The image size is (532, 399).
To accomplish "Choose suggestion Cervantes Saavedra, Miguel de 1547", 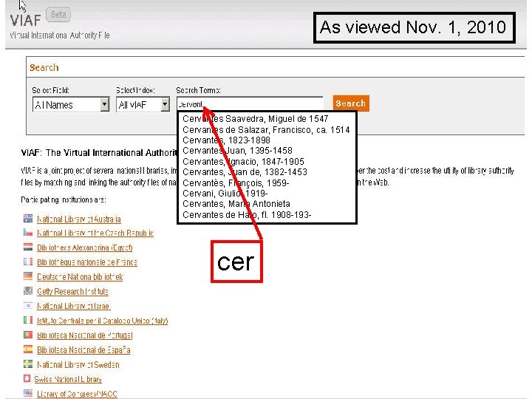I will (x=255, y=119).
